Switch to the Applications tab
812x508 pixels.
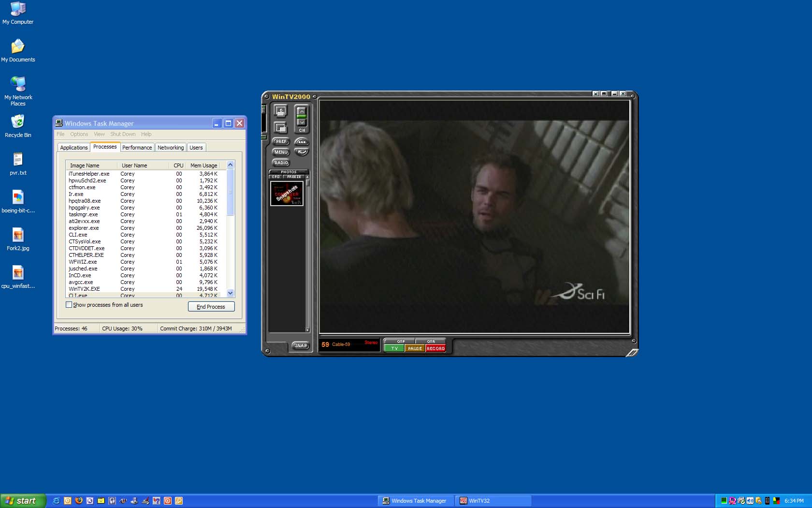[x=74, y=148]
